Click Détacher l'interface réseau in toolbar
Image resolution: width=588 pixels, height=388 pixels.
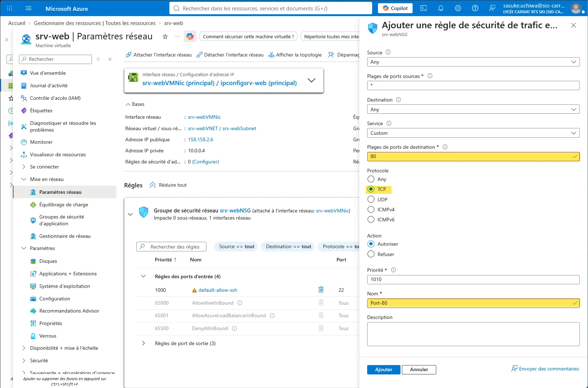click(x=230, y=55)
